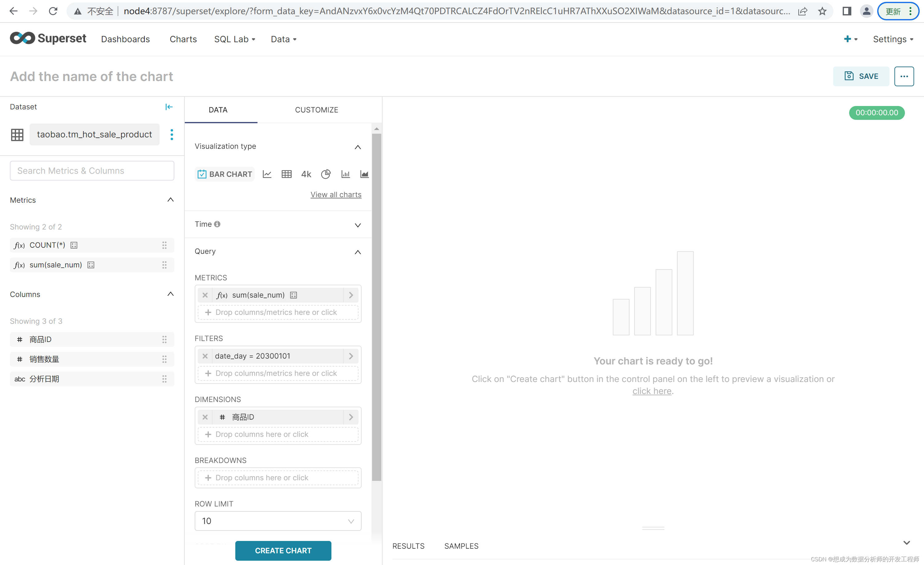Switch to the DATA tab

[218, 110]
